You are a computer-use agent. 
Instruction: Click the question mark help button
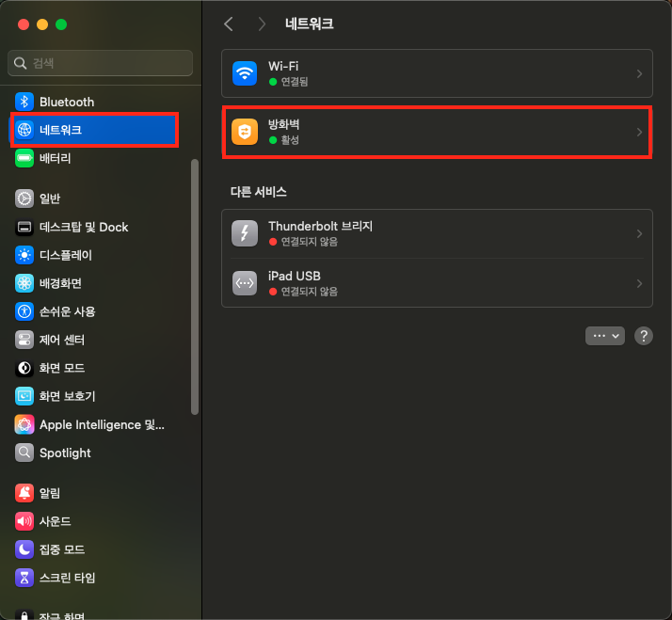coord(643,336)
